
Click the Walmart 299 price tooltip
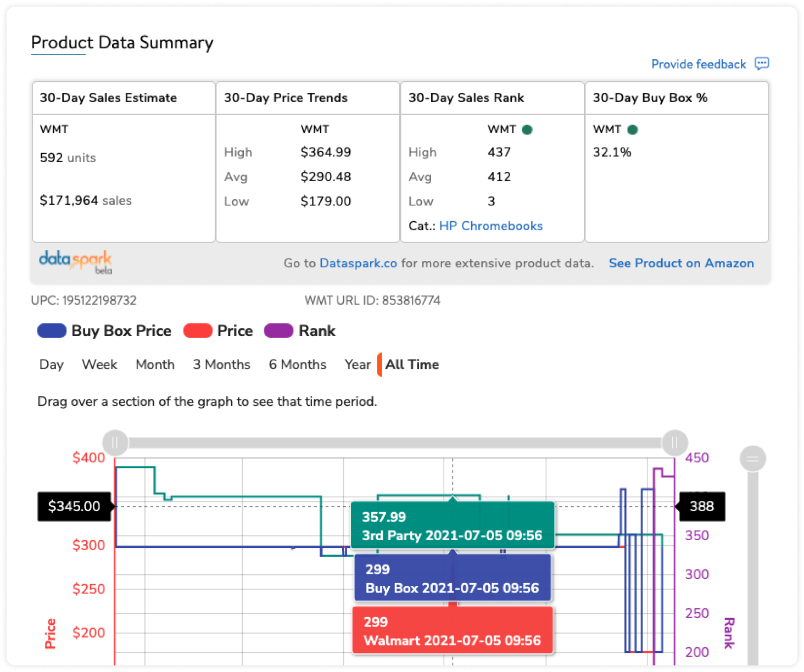click(x=453, y=630)
